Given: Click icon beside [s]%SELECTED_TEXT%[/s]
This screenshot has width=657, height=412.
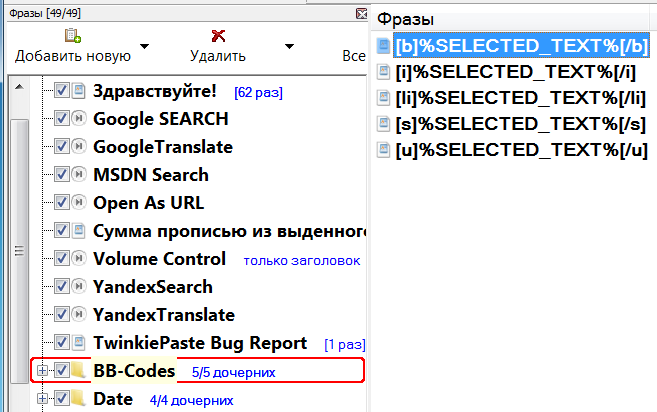Looking at the screenshot, I should 383,124.
